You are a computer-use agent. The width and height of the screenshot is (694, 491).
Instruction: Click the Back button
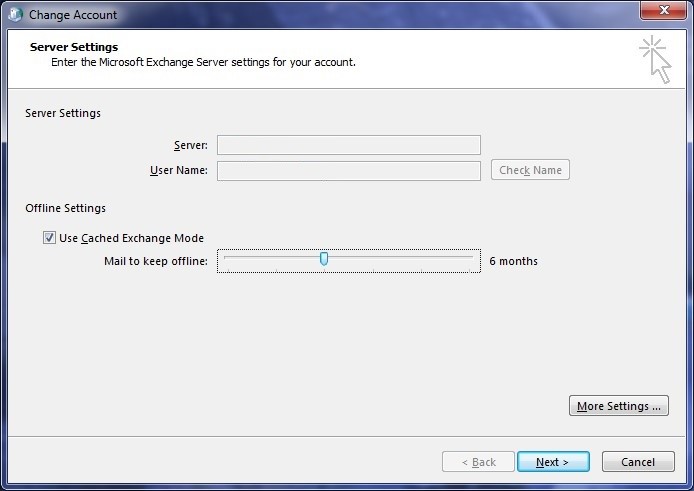(478, 462)
